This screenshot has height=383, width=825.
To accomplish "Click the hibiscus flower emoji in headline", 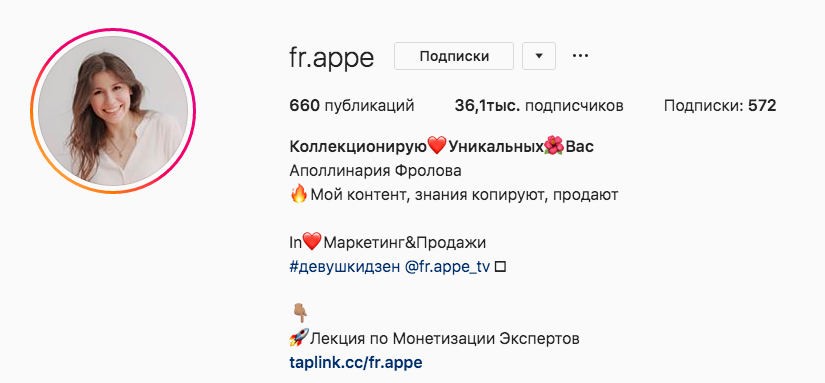I will (x=554, y=146).
